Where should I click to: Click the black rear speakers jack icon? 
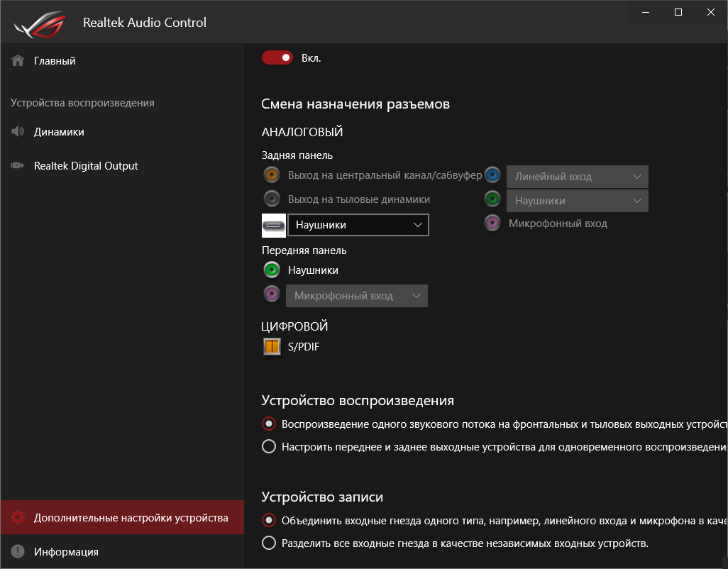coord(271,199)
